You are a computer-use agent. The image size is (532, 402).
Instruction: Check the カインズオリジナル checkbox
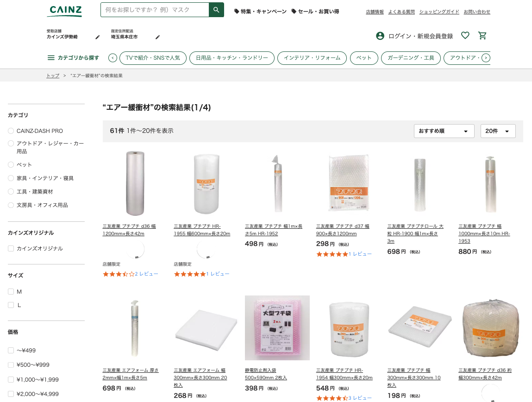[x=11, y=249]
